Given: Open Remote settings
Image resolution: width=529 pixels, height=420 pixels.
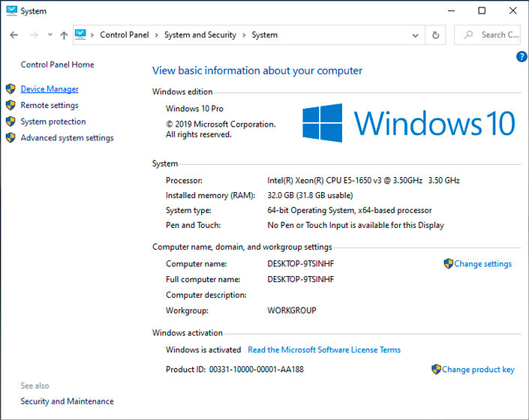Looking at the screenshot, I should click(x=50, y=105).
